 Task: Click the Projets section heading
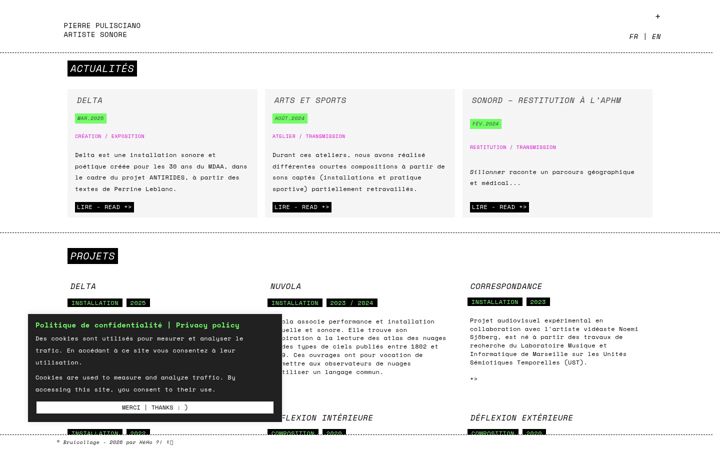click(92, 256)
